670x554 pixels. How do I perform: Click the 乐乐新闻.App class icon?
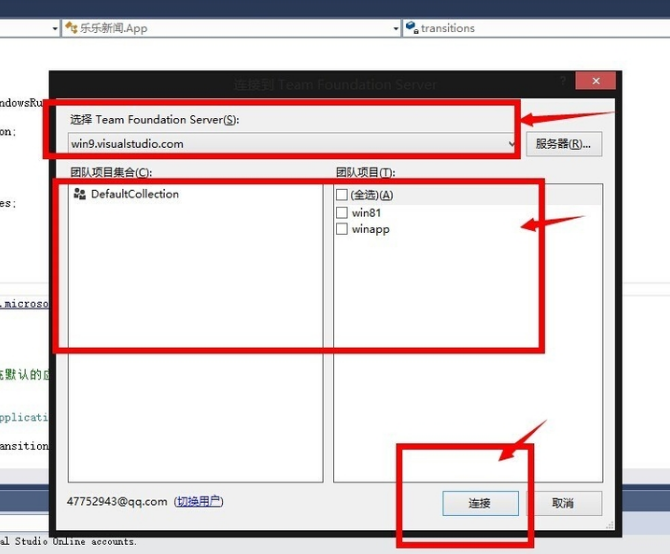[71, 28]
